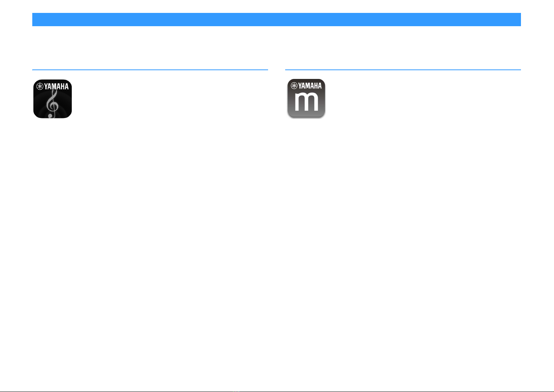Click the YAMAHA wordmark on the treble clef icon
This screenshot has width=554, height=392.
tap(56, 87)
